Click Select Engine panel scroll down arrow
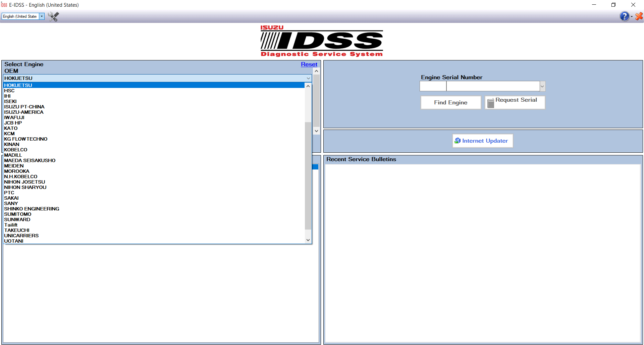Viewport: 644px width, 345px height. [x=316, y=131]
